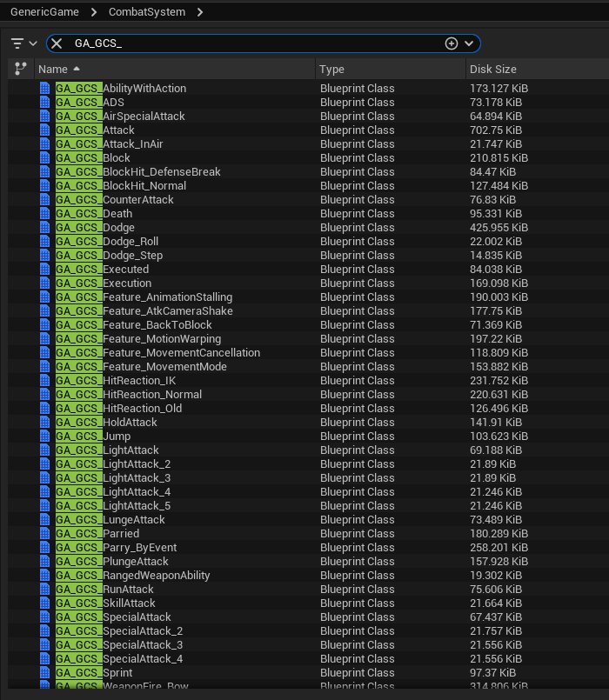The height and width of the screenshot is (700, 609).
Task: Select blueprint icon for GA_GCS_Attack
Action: pos(44,130)
